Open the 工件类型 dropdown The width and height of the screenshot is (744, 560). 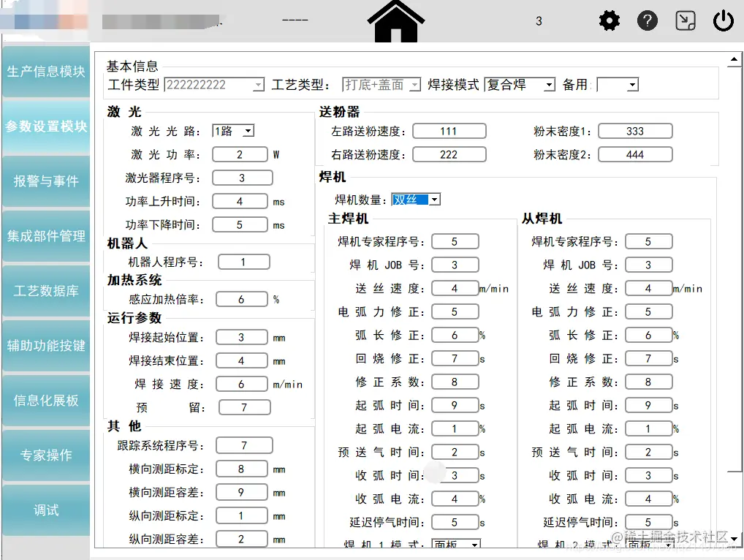click(x=257, y=85)
